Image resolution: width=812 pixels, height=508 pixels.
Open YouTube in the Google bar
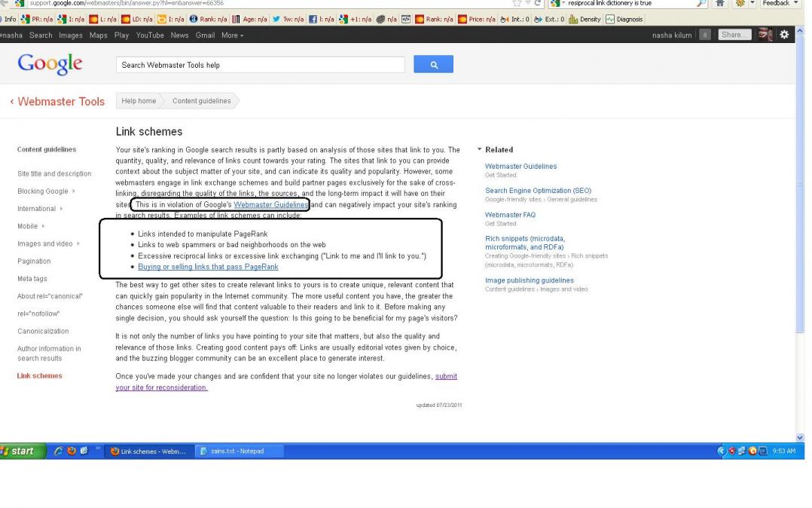click(150, 35)
